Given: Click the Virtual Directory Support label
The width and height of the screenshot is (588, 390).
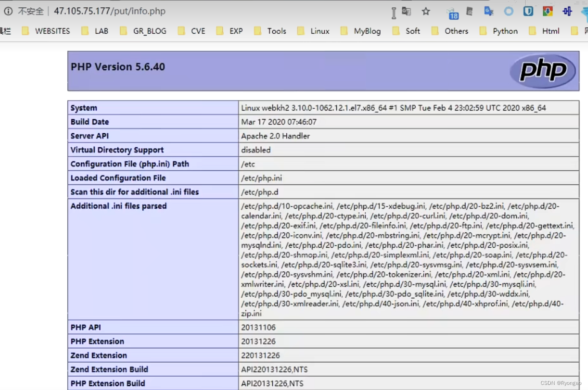Looking at the screenshot, I should coord(117,150).
